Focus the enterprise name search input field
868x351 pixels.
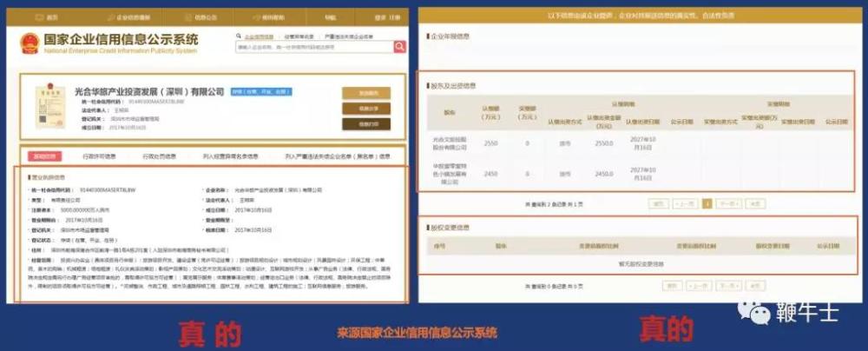(x=314, y=47)
